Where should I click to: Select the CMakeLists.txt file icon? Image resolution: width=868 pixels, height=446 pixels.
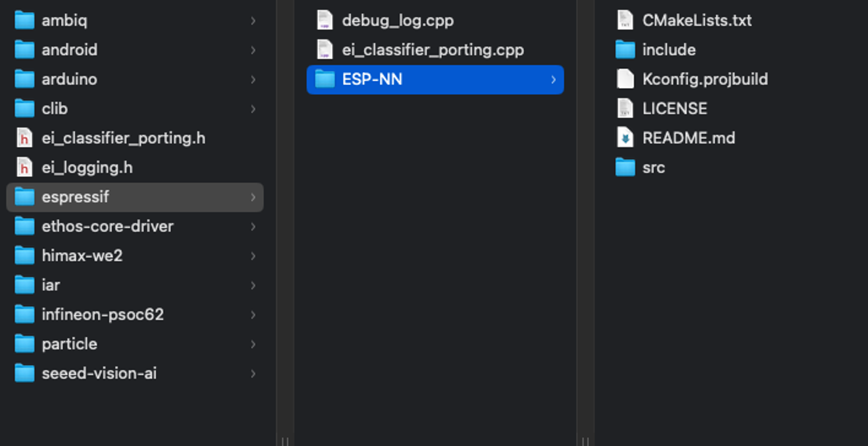tap(625, 21)
